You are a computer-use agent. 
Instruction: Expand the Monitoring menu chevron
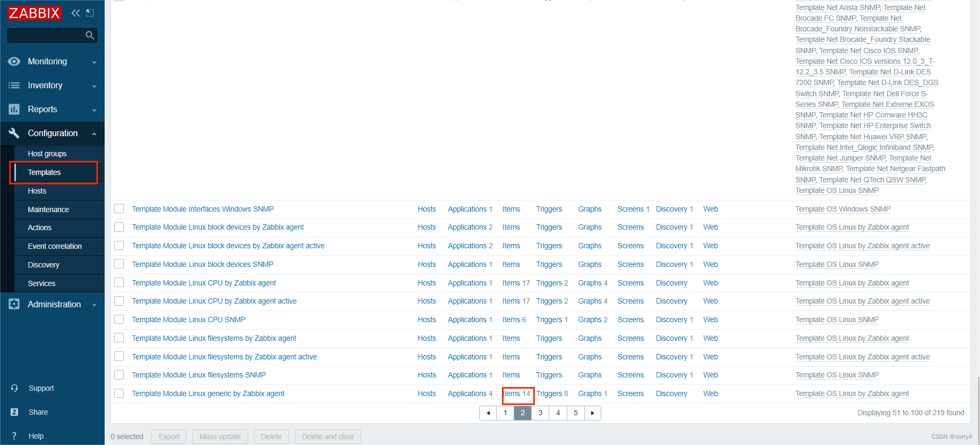click(94, 62)
